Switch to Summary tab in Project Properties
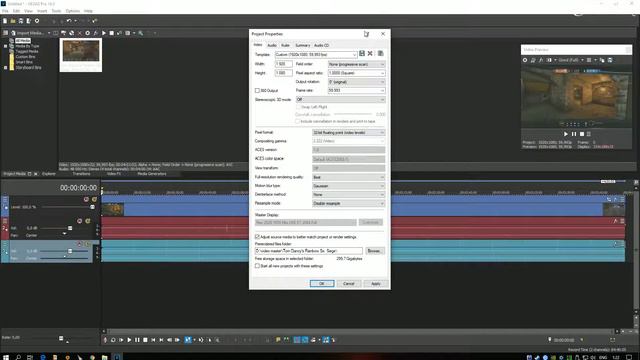 pyautogui.click(x=302, y=45)
